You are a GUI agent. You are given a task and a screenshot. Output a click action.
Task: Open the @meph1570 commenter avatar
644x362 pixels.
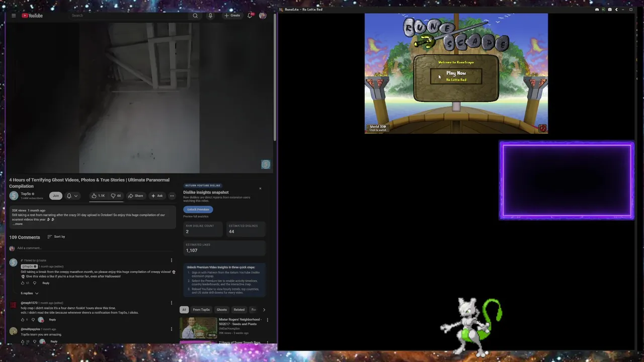coord(13,305)
